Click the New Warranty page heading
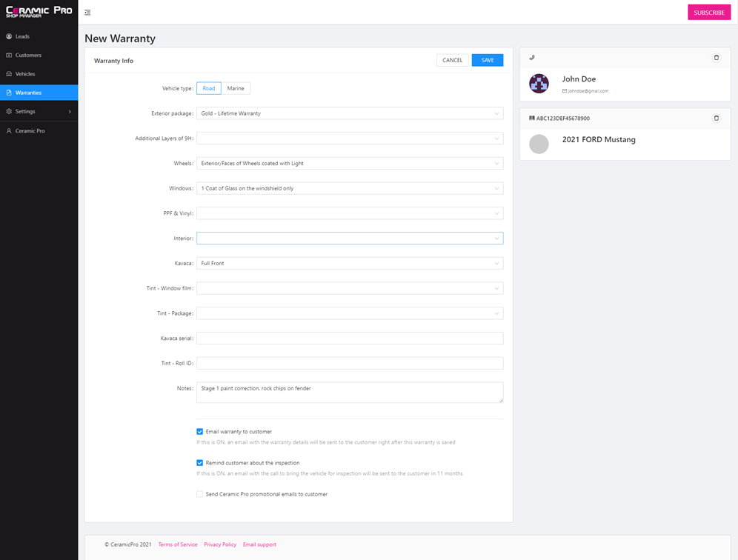The height and width of the screenshot is (560, 738). [120, 39]
